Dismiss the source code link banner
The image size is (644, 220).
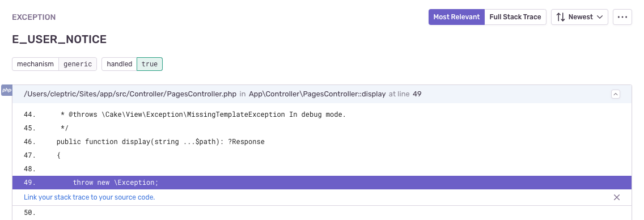click(x=616, y=197)
